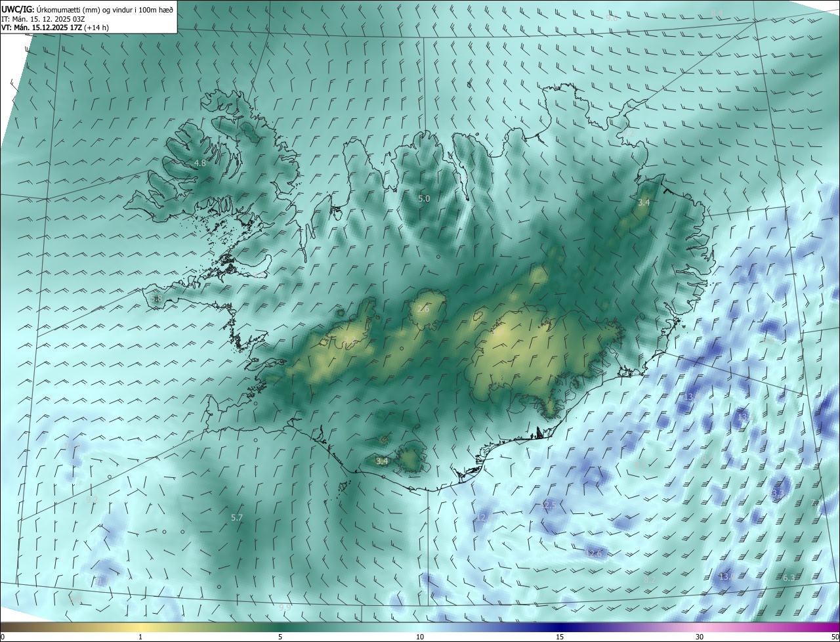This screenshot has height=642, width=840.
Task: Click the 12.4 value offshore
Action: pos(484,518)
